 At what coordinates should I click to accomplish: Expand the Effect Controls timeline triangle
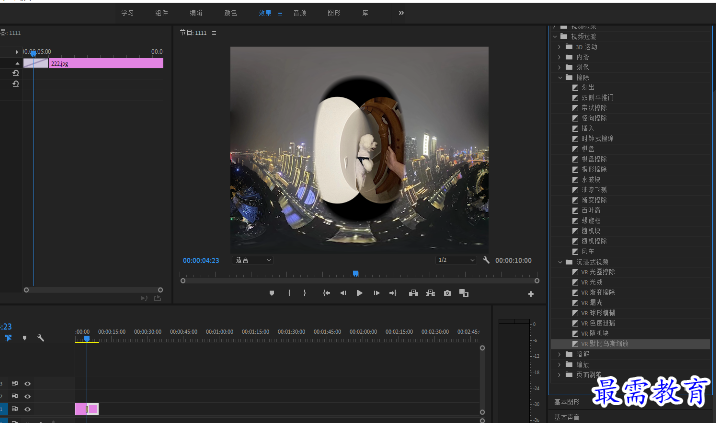point(16,52)
